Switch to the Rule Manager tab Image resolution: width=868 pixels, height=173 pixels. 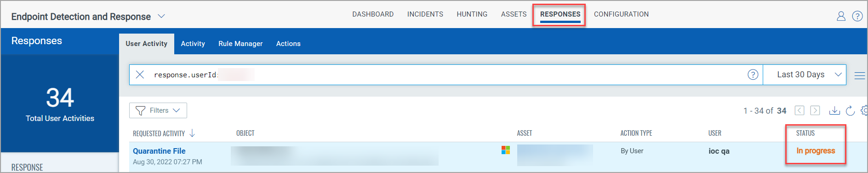click(x=240, y=44)
